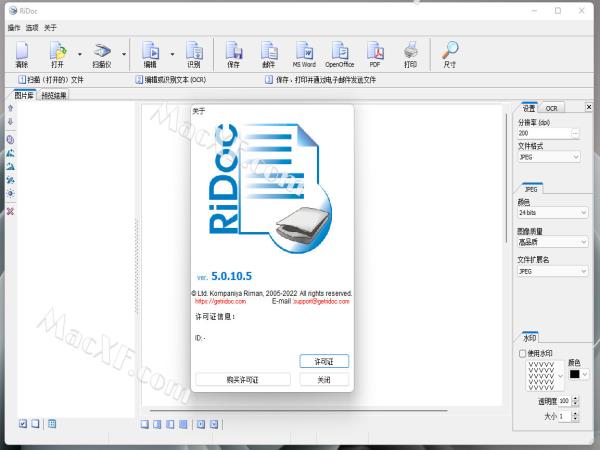600x450 pixels.
Task: Click the PDF export toolbar icon
Action: (x=375, y=55)
